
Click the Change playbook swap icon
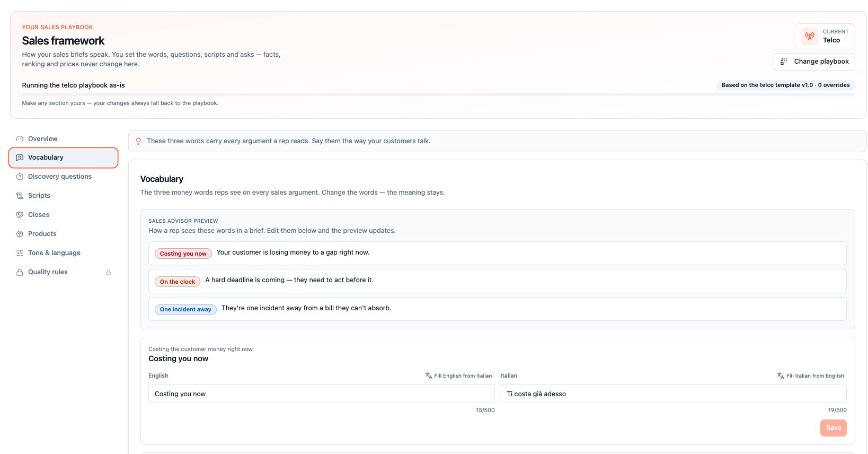tap(784, 62)
